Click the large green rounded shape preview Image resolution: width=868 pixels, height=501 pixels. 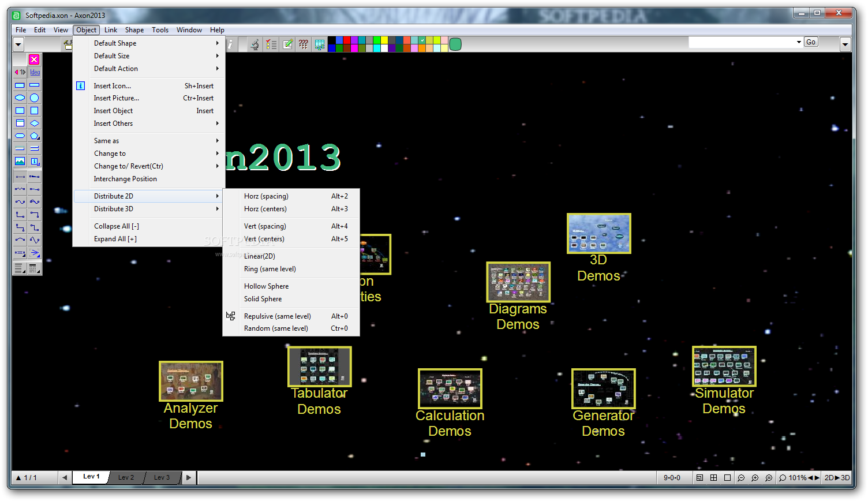(x=455, y=44)
